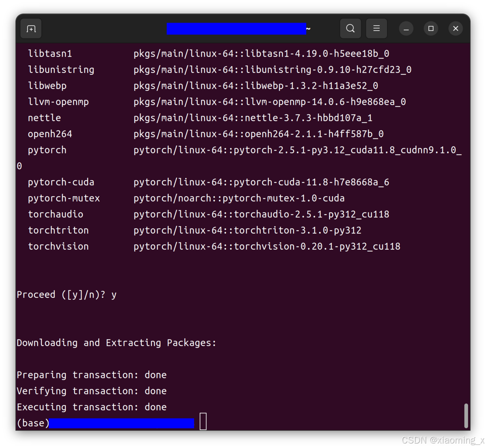Viewport: 486px width, 448px height.
Task: Click the torchtriton entry in the output
Action: [x=58, y=230]
